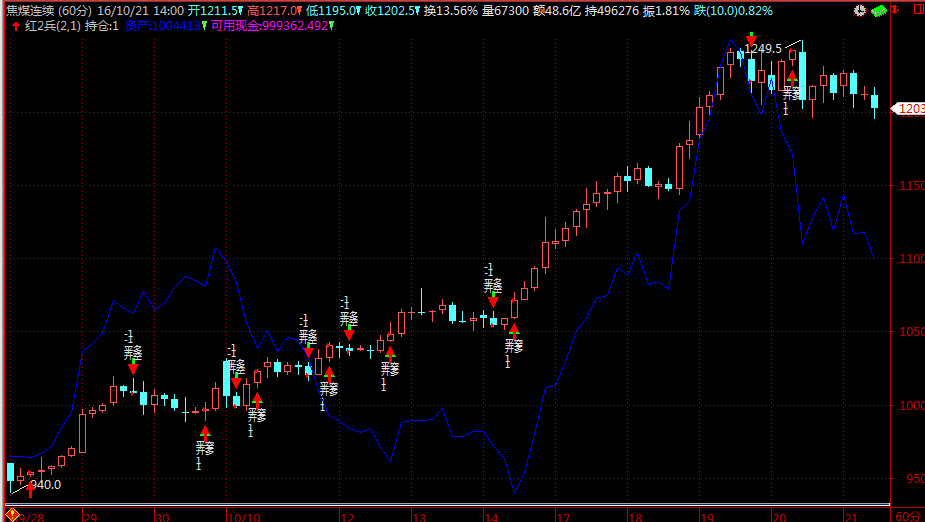The width and height of the screenshot is (925, 522).
Task: Click the 10/10 date on the time axis
Action: click(x=244, y=516)
